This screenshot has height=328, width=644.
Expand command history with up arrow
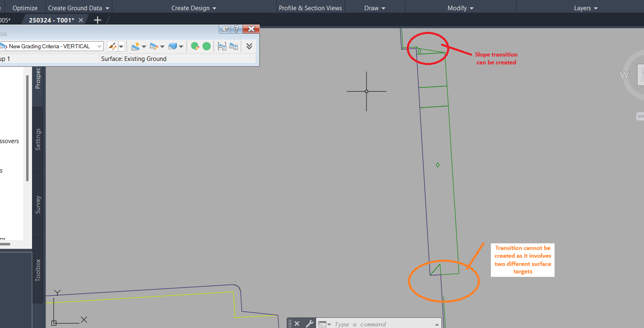click(x=437, y=324)
